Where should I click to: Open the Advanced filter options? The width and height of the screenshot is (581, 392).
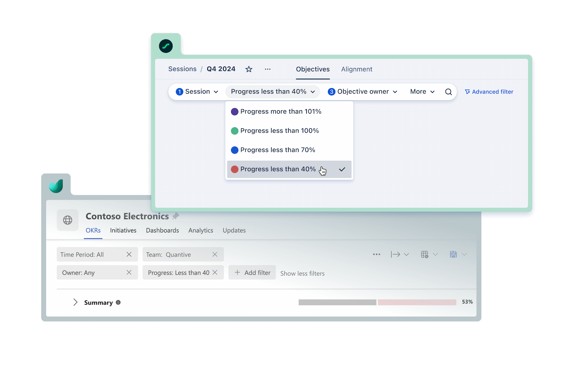tap(489, 92)
